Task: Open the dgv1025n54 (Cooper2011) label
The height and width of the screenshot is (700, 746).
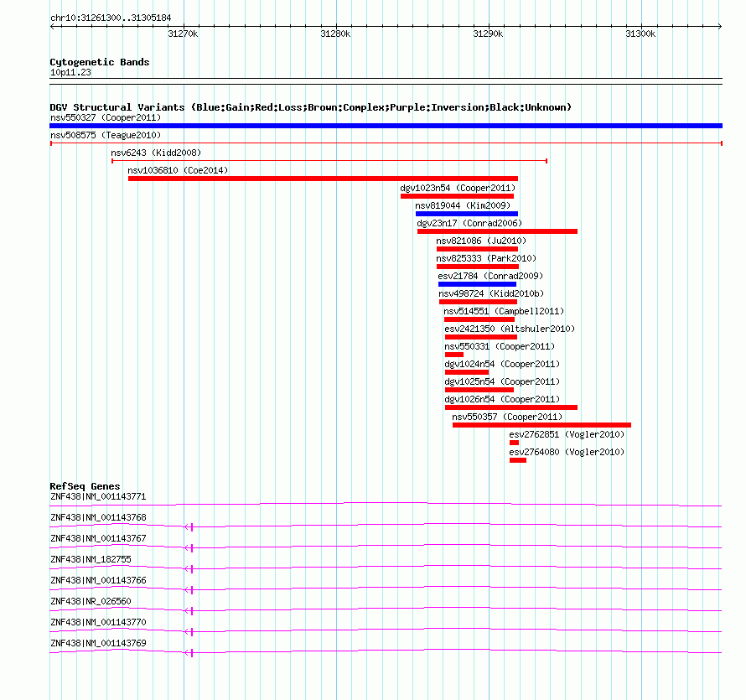Action: tap(502, 381)
